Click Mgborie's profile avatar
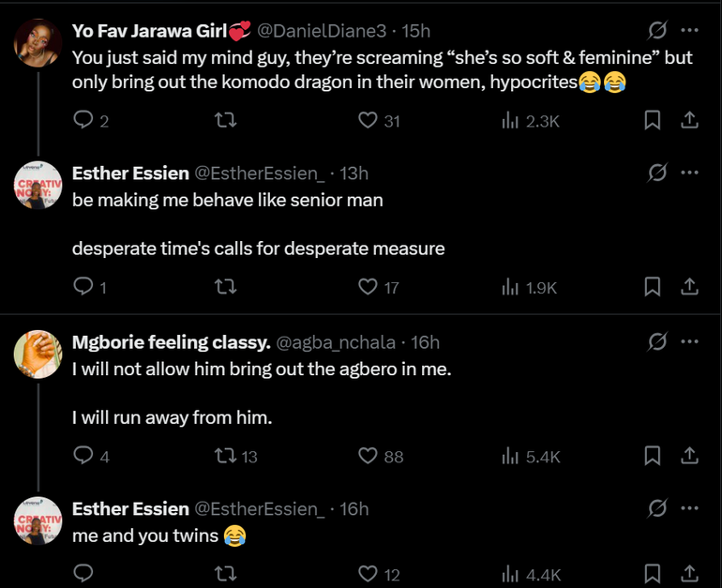 [38, 354]
